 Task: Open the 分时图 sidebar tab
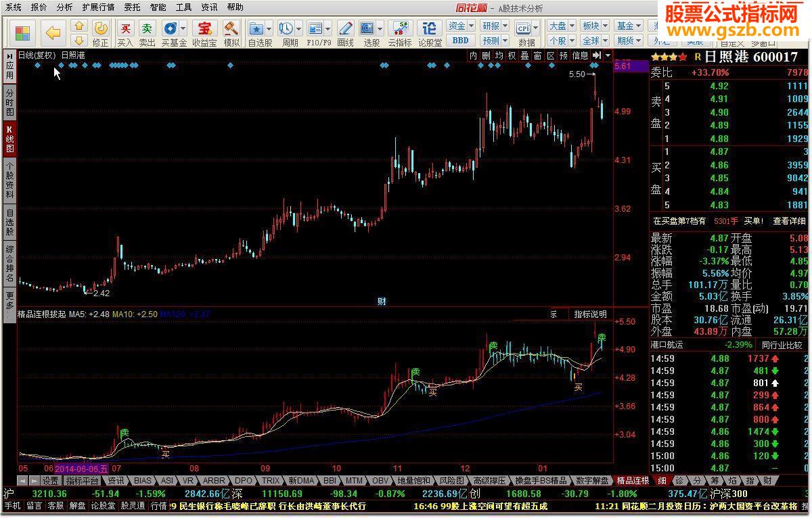(9, 103)
